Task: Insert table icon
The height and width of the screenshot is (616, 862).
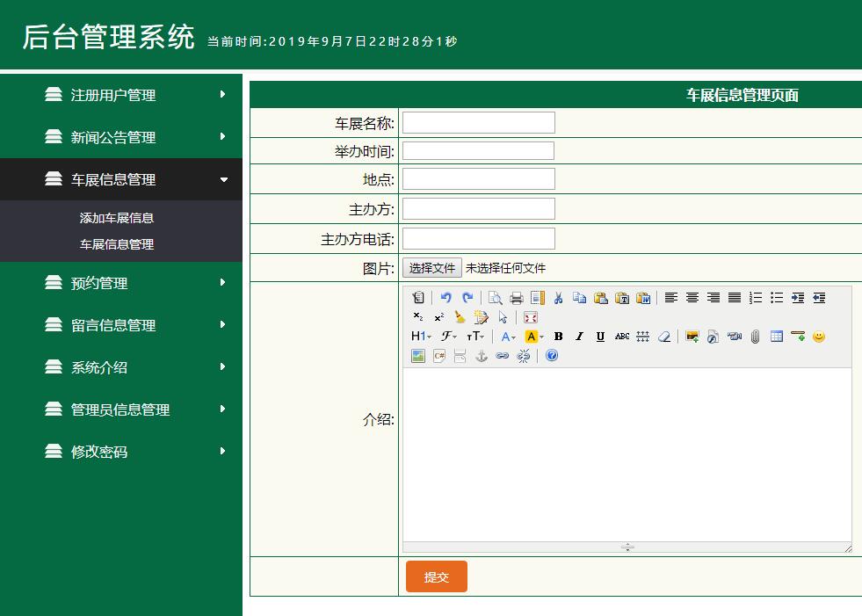Action: [777, 337]
